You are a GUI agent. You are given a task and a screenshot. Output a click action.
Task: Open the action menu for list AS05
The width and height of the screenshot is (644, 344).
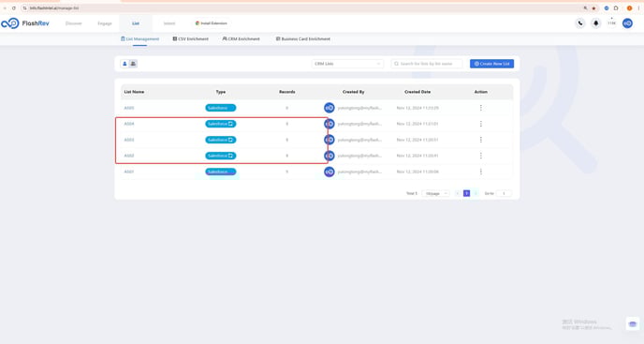pos(480,108)
